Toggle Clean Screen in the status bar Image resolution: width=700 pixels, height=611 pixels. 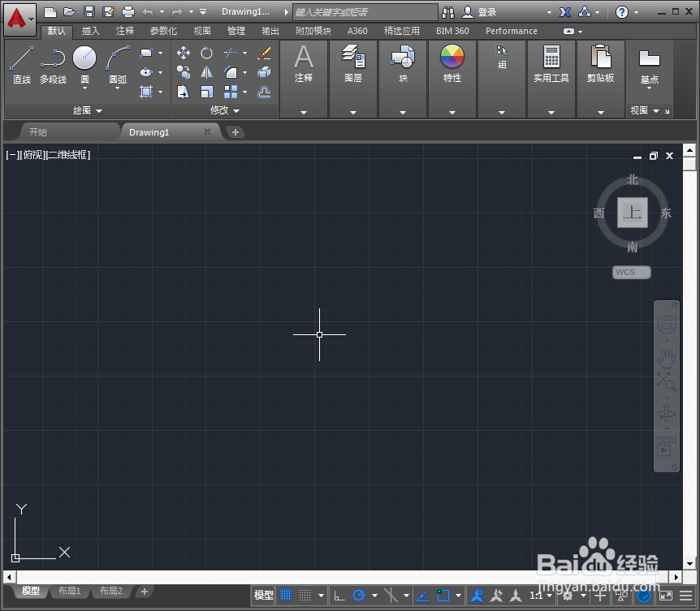tap(666, 595)
